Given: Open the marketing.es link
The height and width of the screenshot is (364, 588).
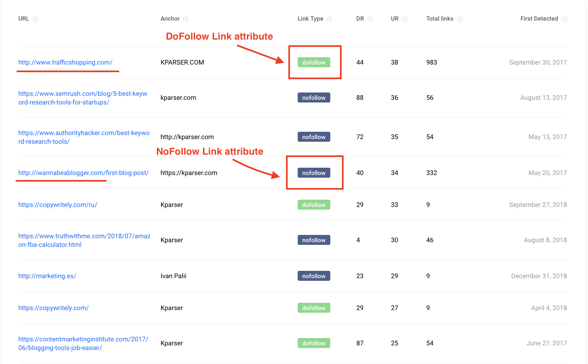Looking at the screenshot, I should pyautogui.click(x=47, y=276).
